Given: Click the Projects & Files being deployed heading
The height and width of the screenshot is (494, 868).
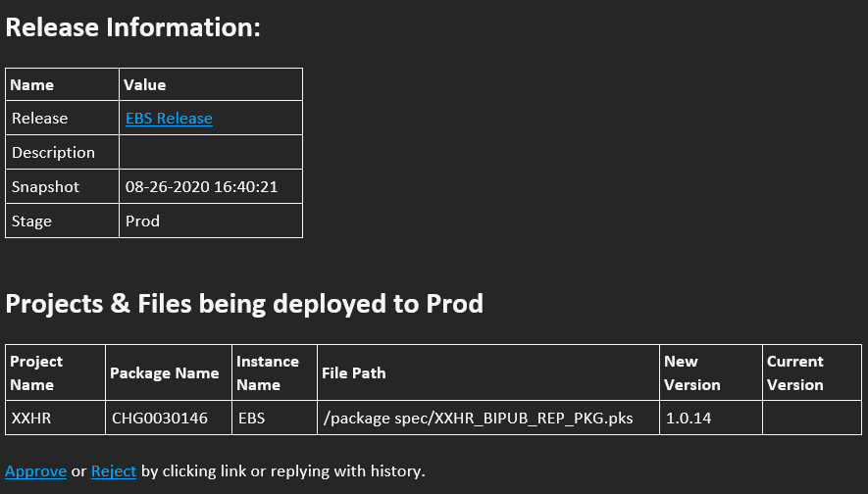Looking at the screenshot, I should pyautogui.click(x=244, y=304).
